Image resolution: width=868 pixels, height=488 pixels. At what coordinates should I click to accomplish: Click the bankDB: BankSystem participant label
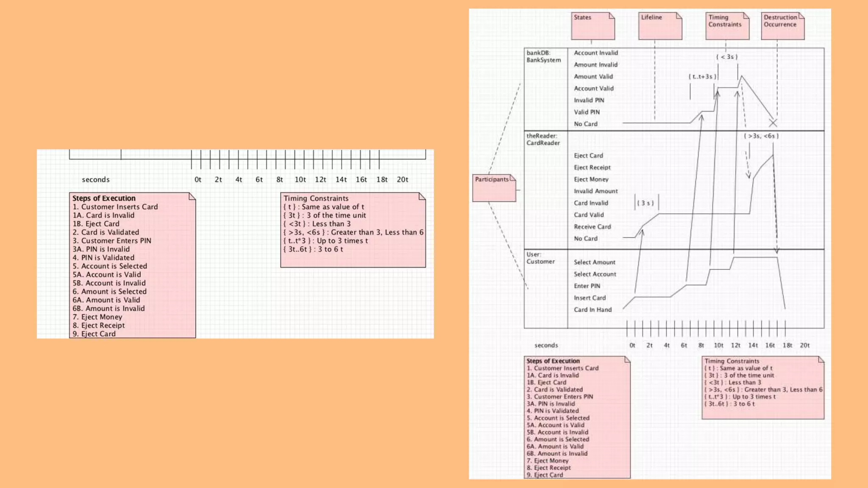pos(544,56)
